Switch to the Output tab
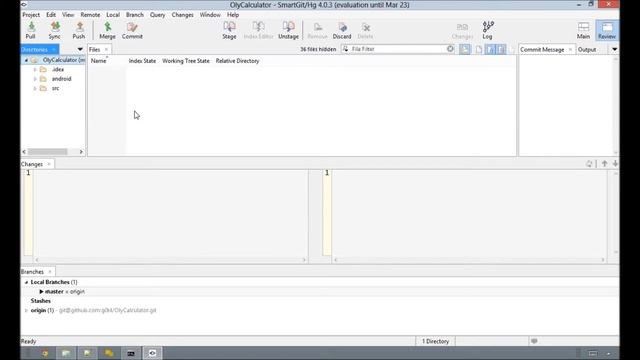 587,49
